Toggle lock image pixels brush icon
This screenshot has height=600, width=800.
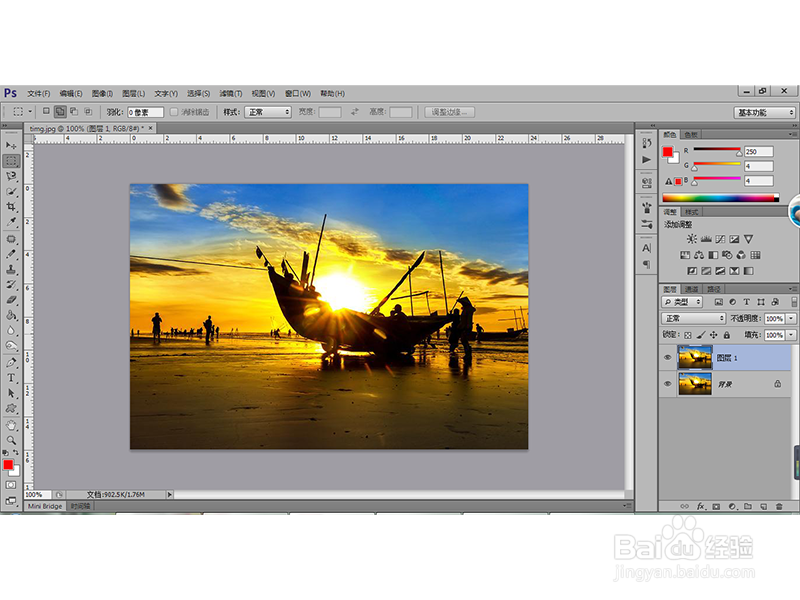pyautogui.click(x=701, y=335)
